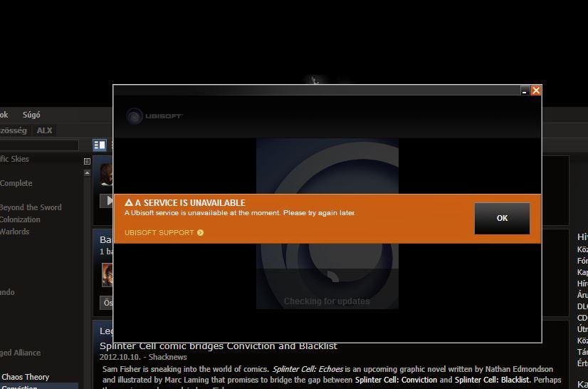Select the 'ific Skies' game entry

pyautogui.click(x=14, y=159)
